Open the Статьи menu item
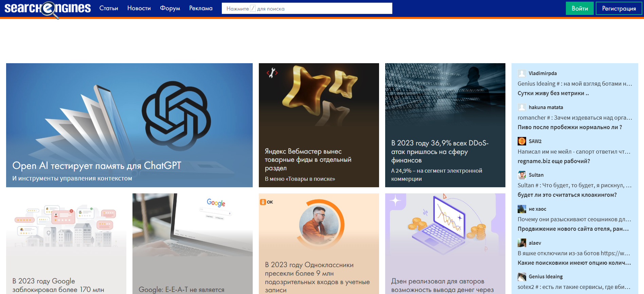644x294 pixels. 109,8
